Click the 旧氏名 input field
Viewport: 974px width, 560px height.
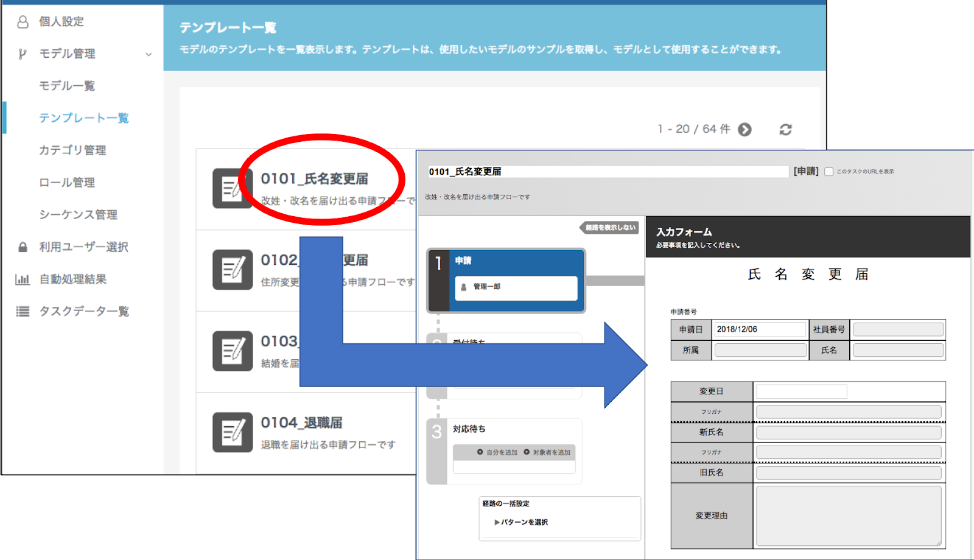(x=849, y=472)
